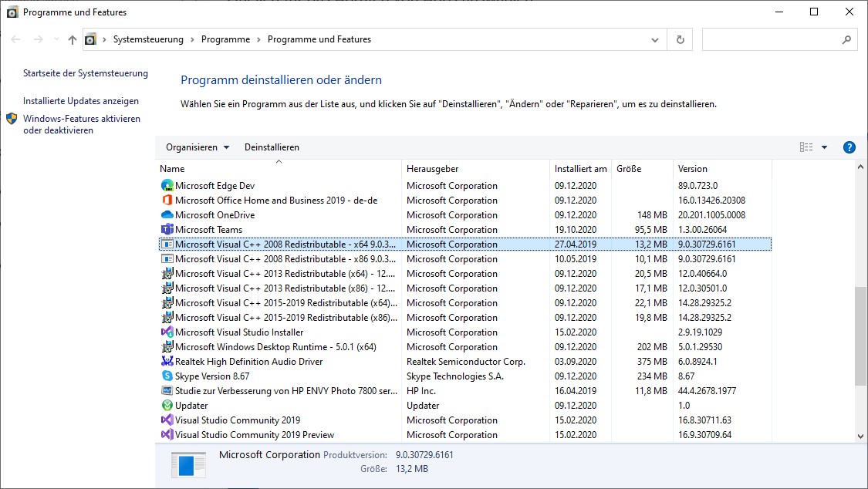The width and height of the screenshot is (868, 489).
Task: Open more view options dropdown arrow
Action: [824, 147]
